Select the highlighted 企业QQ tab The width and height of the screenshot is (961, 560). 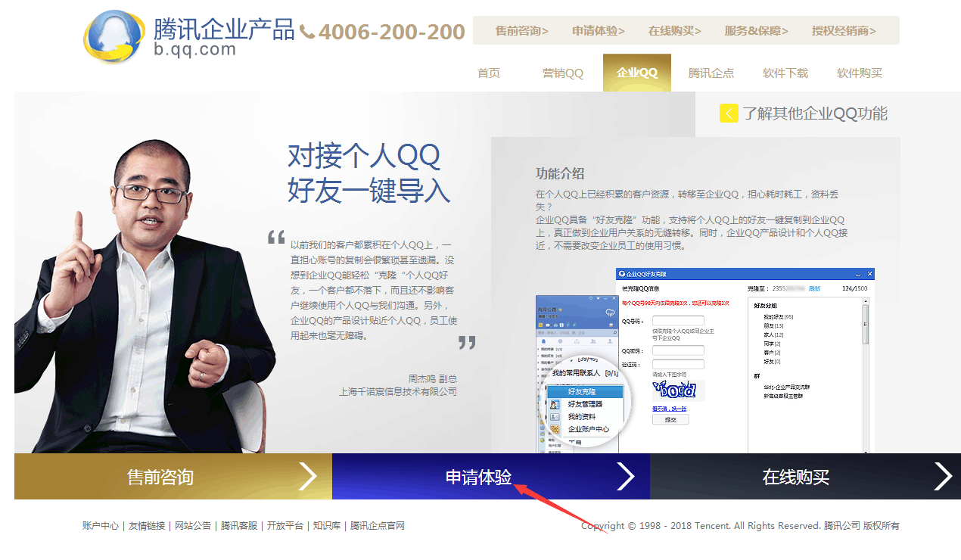click(637, 73)
